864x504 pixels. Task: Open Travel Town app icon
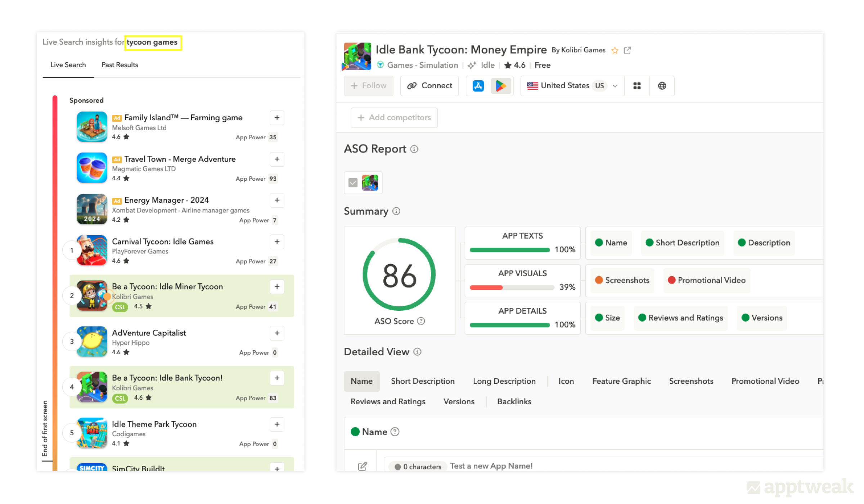coord(92,168)
